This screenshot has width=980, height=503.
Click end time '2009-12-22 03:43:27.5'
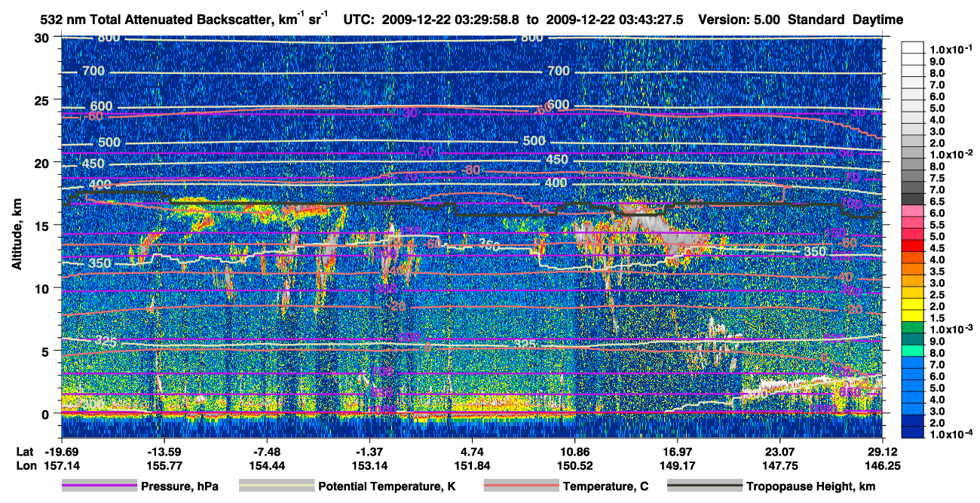tap(614, 20)
